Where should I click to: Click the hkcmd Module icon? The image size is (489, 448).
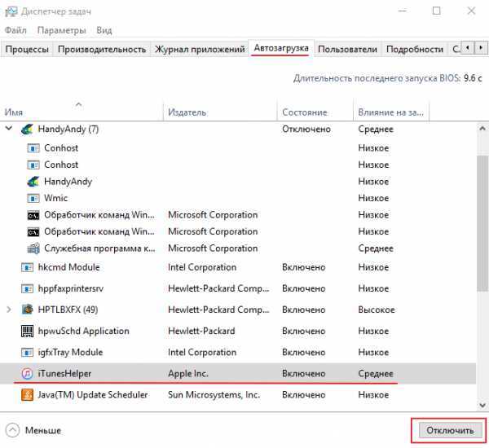27,267
